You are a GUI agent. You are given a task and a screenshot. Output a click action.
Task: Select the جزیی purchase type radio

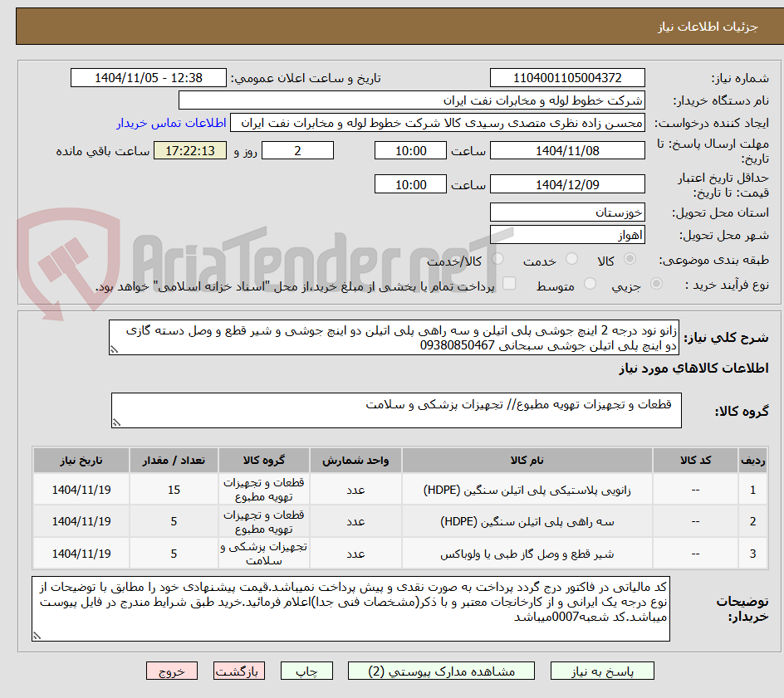coord(656,284)
